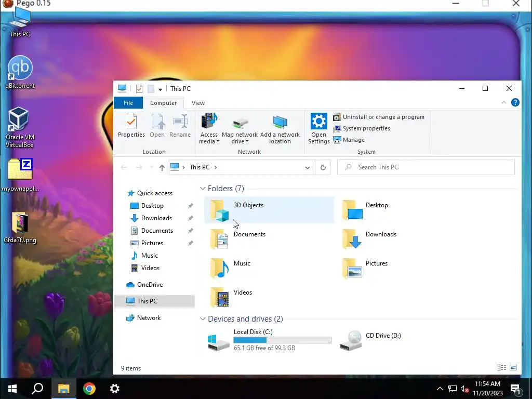The image size is (532, 399).
Task: Select the Music folder in Folders
Action: click(269, 268)
